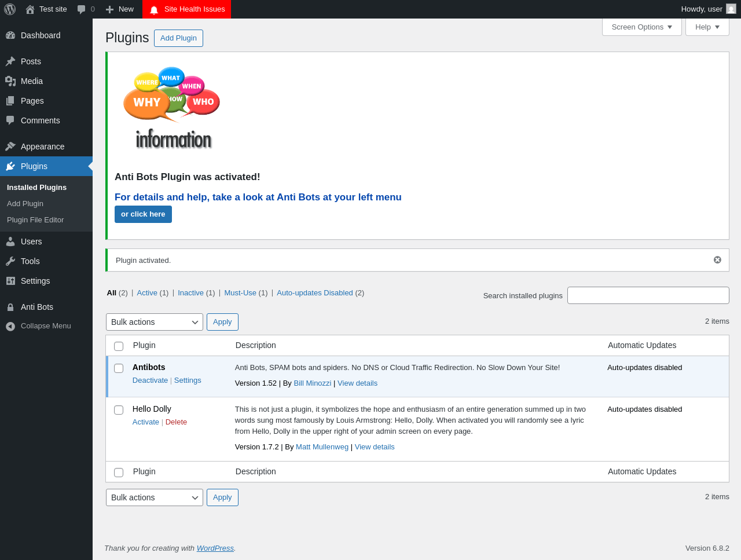Click the Tools wrench icon
The width and height of the screenshot is (741, 560).
coord(10,261)
